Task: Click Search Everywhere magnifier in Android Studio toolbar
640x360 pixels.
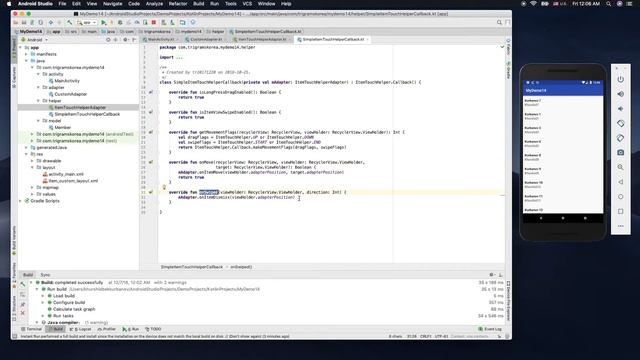Action: tap(499, 22)
